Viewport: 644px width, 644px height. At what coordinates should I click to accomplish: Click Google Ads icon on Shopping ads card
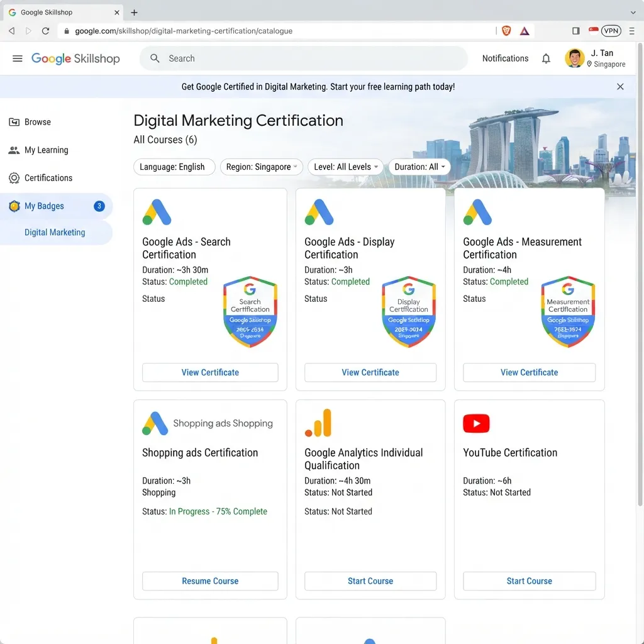155,423
